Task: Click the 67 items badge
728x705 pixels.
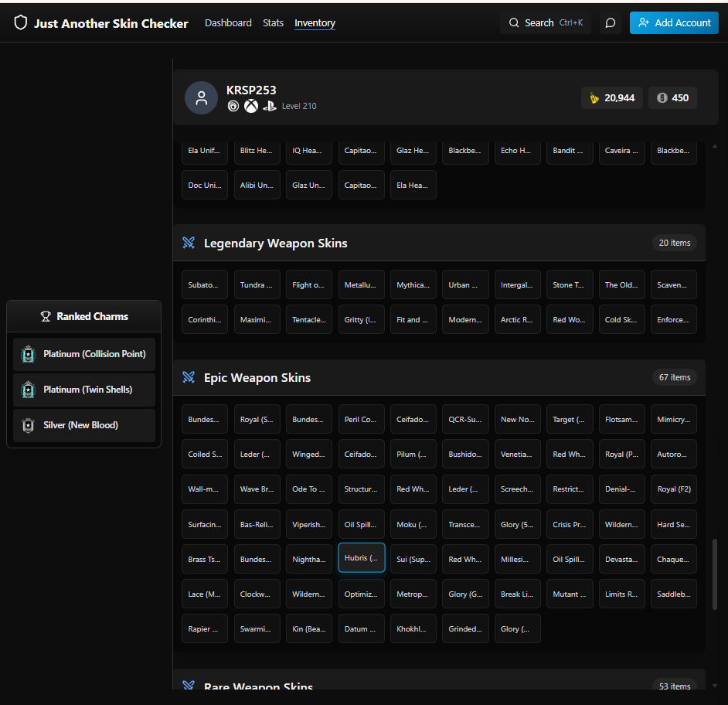Action: coord(674,377)
